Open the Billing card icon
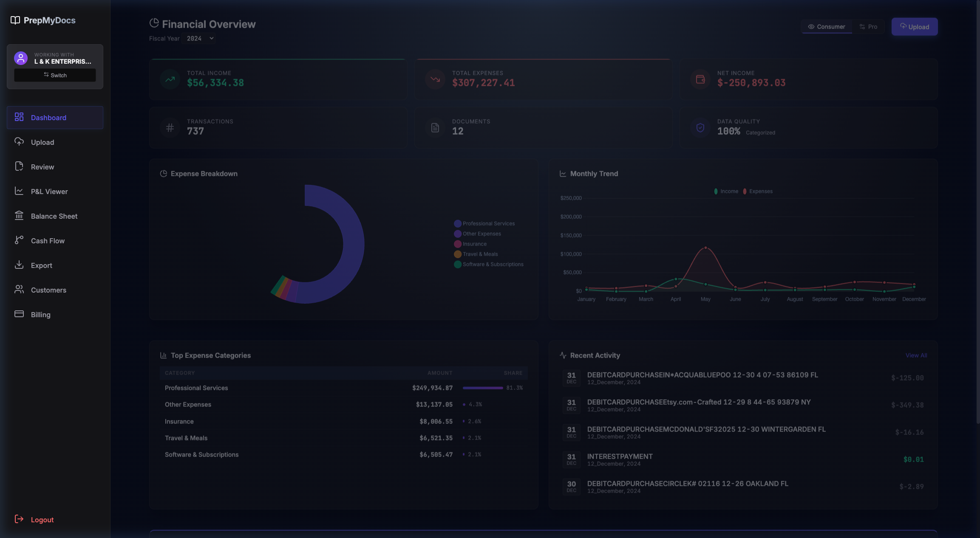The height and width of the screenshot is (538, 980). [x=19, y=314]
